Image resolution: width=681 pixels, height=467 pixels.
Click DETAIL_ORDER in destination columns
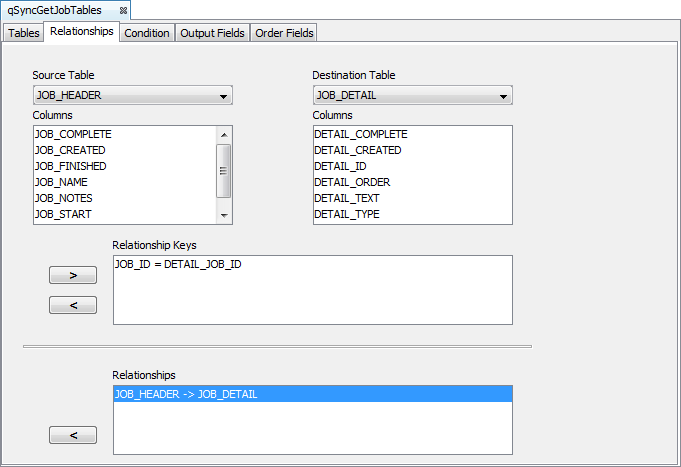click(x=352, y=182)
